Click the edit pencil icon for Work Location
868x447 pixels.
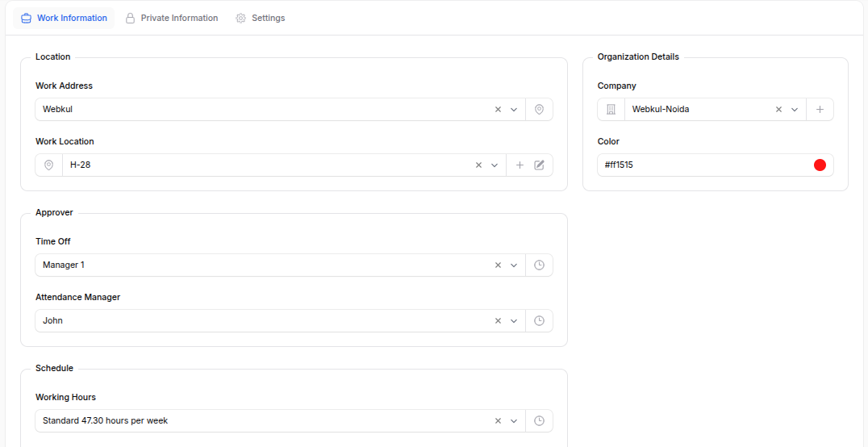click(x=539, y=165)
